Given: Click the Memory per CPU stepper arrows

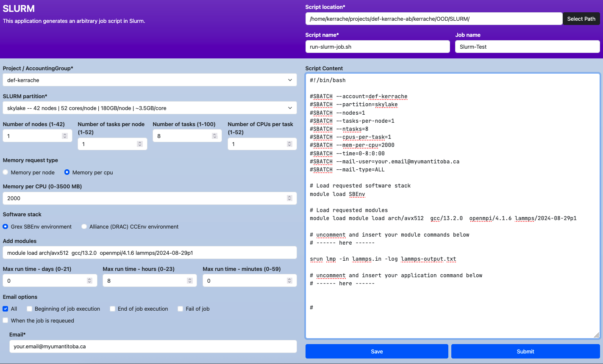Looking at the screenshot, I should coord(289,198).
